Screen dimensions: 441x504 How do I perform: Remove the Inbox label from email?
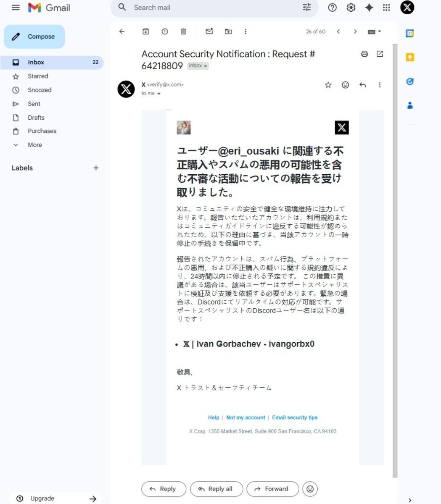coord(206,66)
